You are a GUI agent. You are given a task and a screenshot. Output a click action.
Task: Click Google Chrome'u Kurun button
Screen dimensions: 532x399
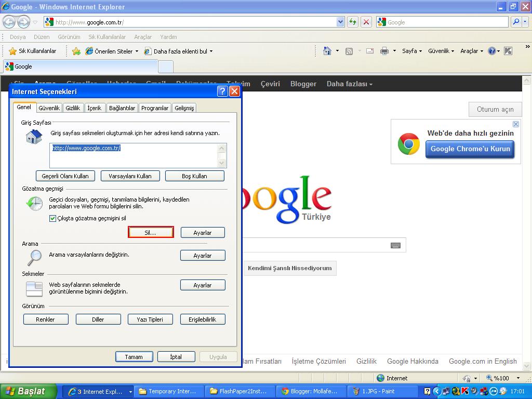470,149
